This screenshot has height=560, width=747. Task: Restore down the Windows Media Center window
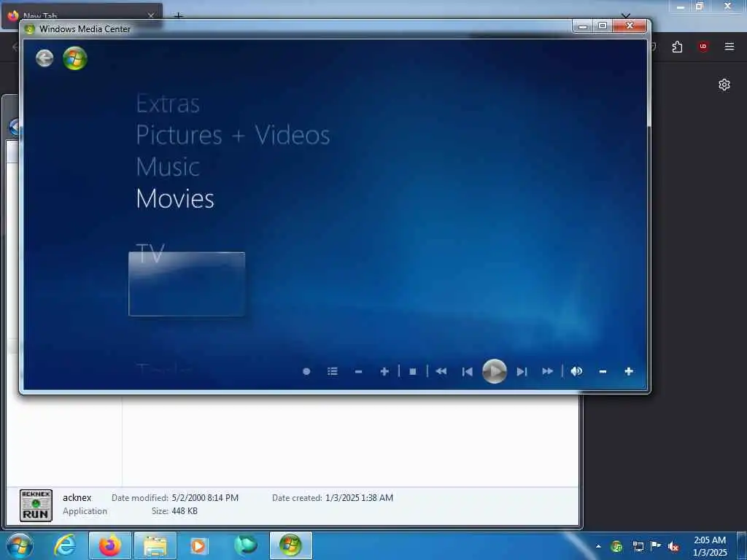click(x=603, y=26)
